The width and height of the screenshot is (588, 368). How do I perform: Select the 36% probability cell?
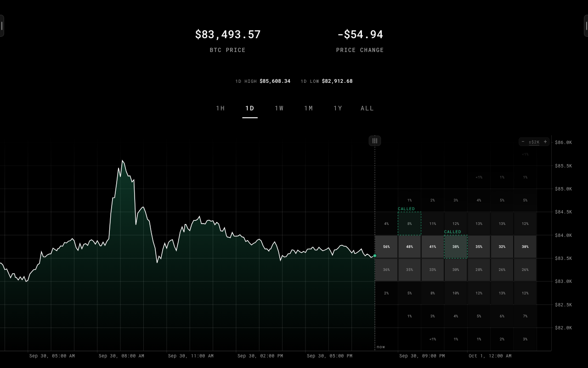pos(386,270)
